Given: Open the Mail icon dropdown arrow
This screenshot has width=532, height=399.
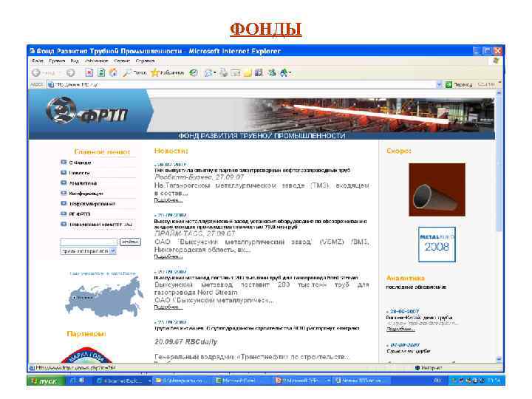Looking at the screenshot, I should coord(215,72).
